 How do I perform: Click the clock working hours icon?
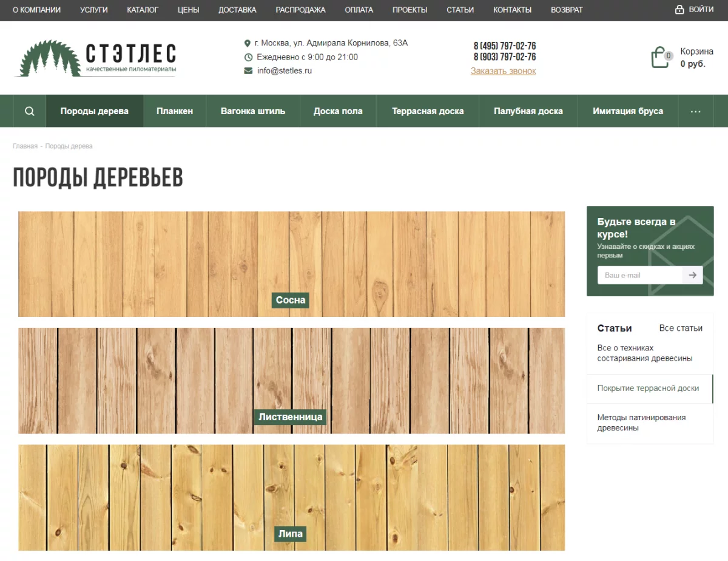[x=248, y=57]
